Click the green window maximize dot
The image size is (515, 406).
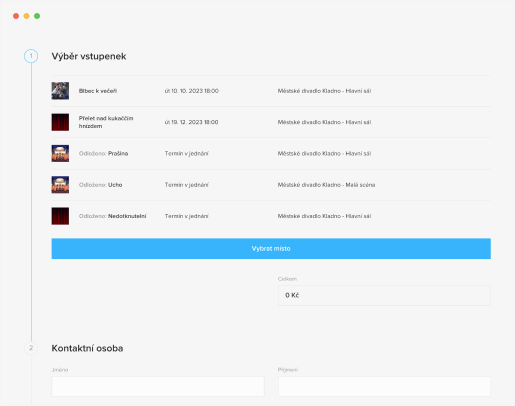37,16
